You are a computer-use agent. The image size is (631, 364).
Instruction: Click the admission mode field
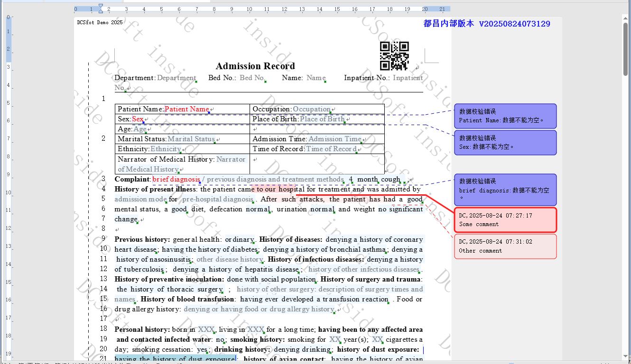140,199
